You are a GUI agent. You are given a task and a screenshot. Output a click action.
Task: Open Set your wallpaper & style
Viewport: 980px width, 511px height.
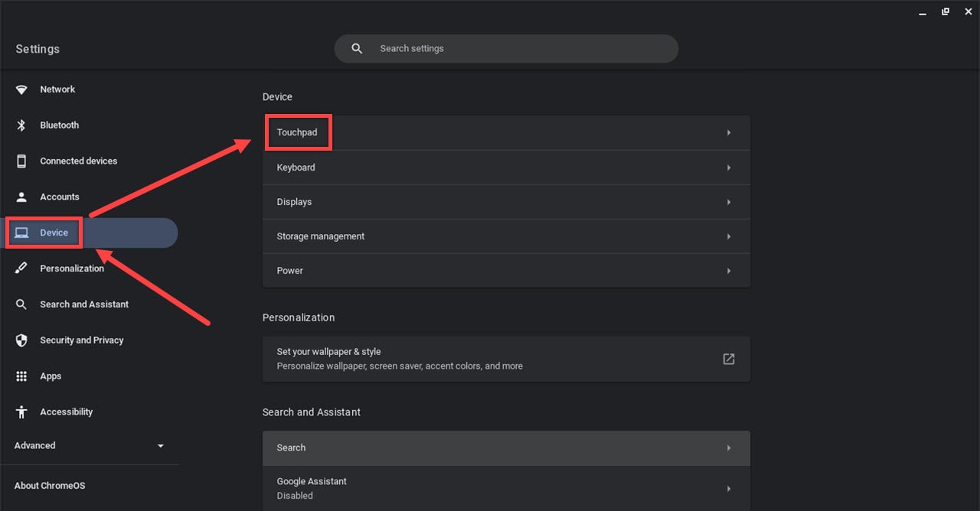point(505,358)
